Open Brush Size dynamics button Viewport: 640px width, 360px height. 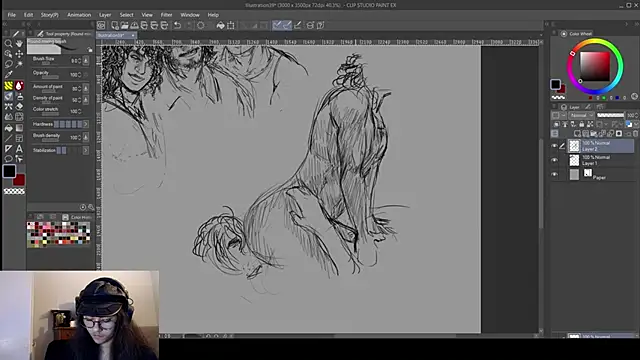tap(86, 61)
